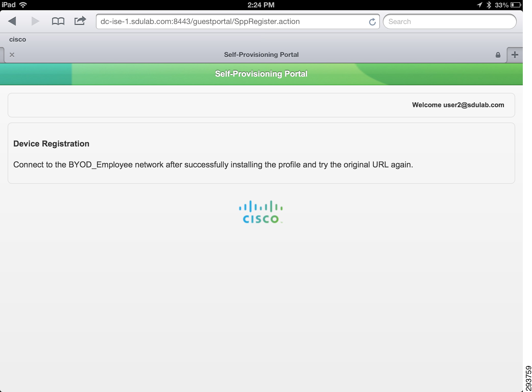Click Welcome user2@sdulab.com text
Screen dimensions: 532x392
[x=458, y=105]
